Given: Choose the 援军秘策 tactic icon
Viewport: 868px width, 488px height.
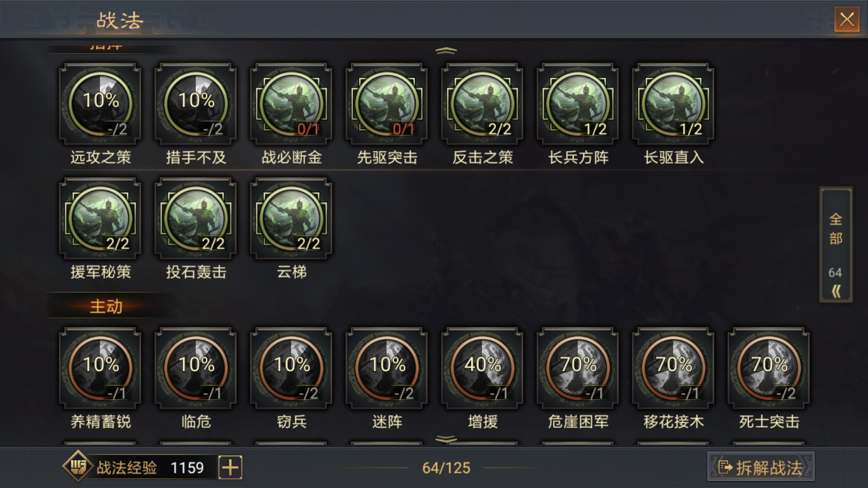Looking at the screenshot, I should 100,218.
